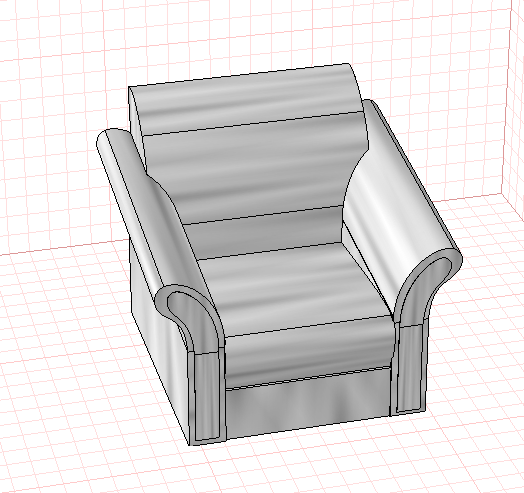This screenshot has width=524, height=493.
Task: Select the seat cushion's front face
Action: coord(307,351)
